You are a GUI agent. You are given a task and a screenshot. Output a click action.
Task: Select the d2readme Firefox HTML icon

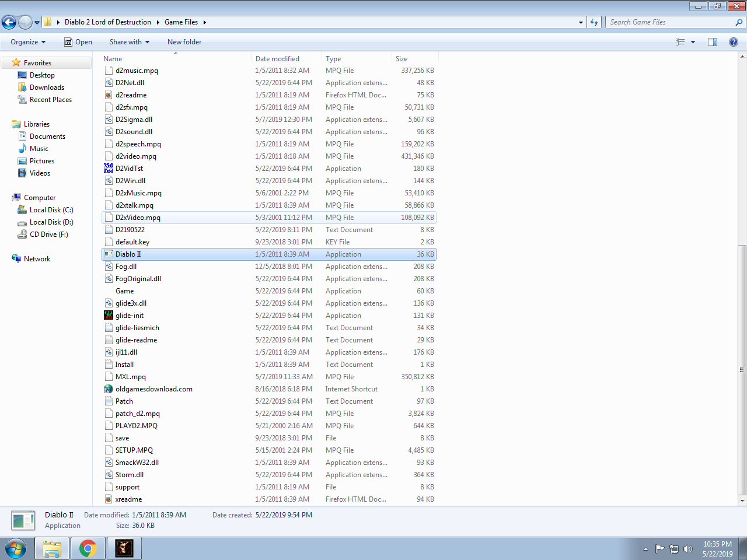pyautogui.click(x=109, y=95)
